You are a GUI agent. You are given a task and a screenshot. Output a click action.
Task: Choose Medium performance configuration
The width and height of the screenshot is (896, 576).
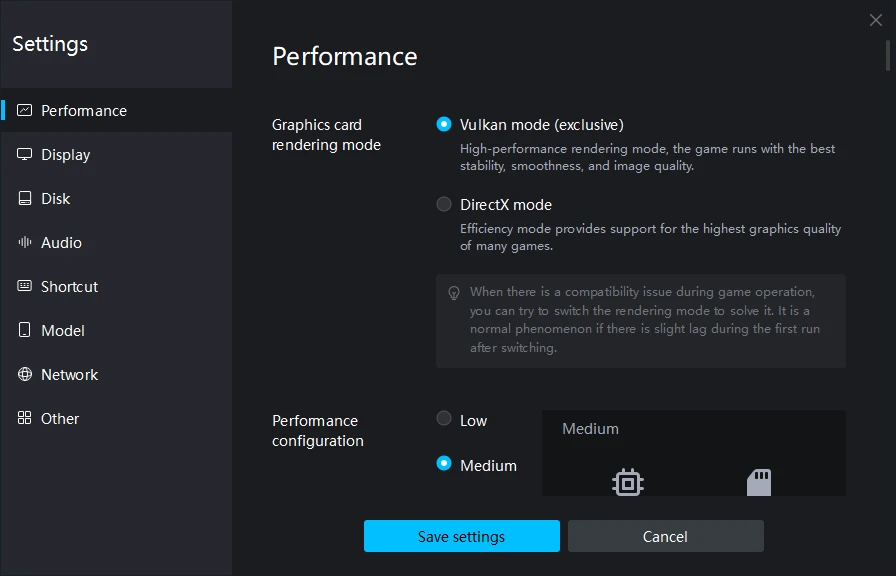[444, 464]
